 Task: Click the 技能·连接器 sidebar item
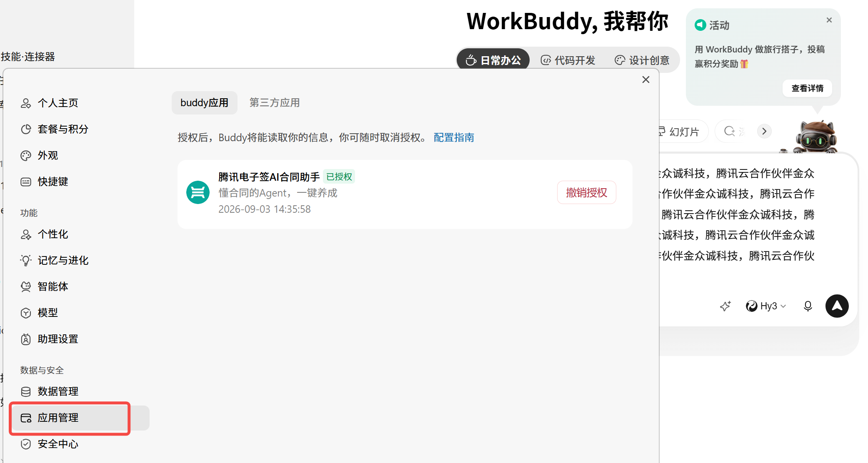tap(28, 57)
